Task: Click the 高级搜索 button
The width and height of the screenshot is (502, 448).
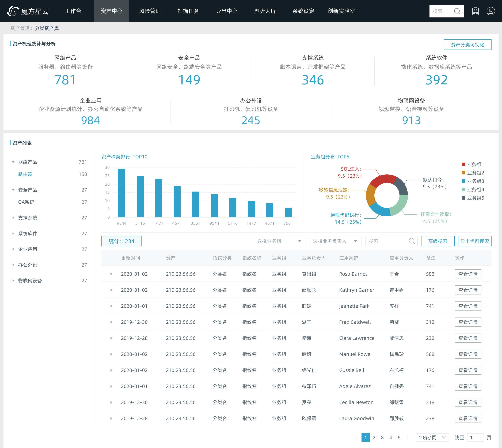Action: [438, 241]
